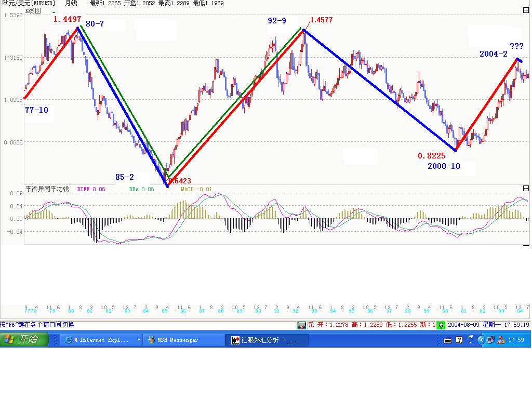Click the 77-10 date annotation

(x=37, y=110)
